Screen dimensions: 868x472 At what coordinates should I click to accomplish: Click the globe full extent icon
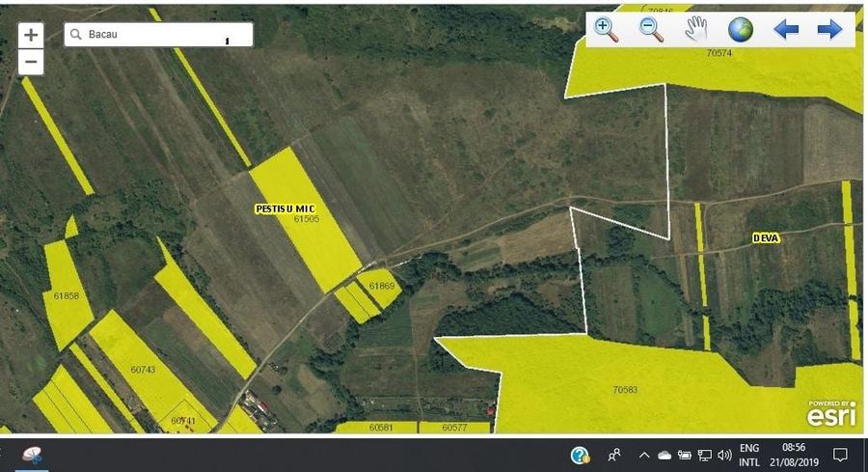[740, 29]
